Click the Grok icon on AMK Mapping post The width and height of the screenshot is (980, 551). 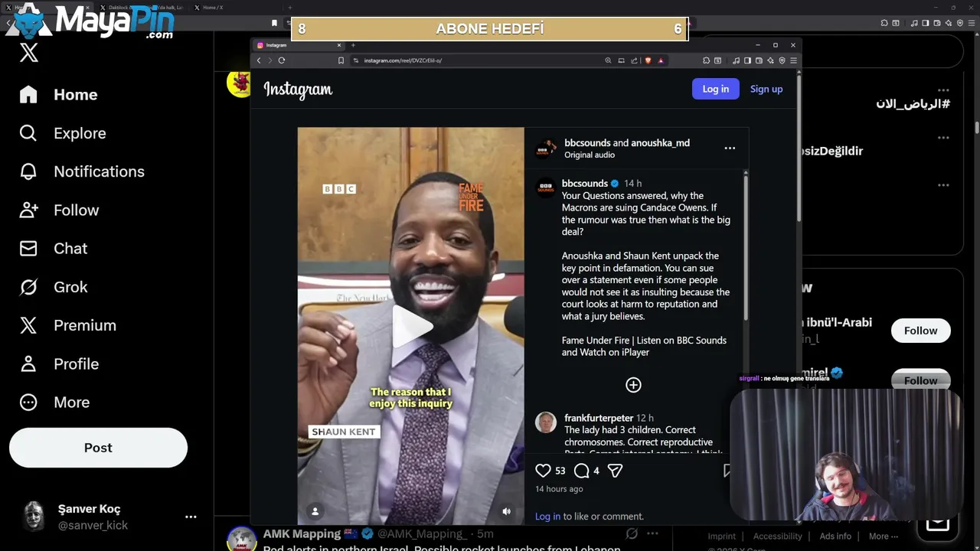pyautogui.click(x=632, y=533)
